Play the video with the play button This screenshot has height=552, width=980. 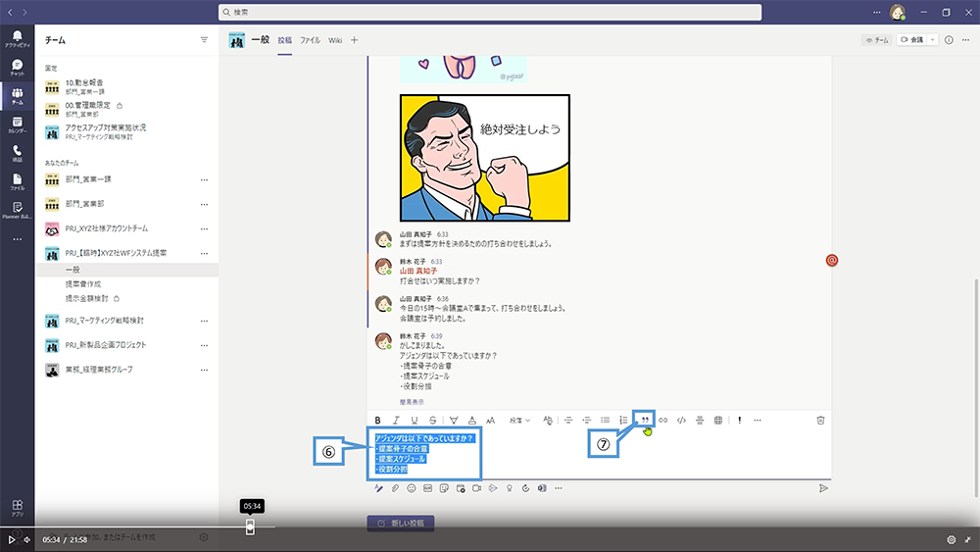pyautogui.click(x=11, y=539)
